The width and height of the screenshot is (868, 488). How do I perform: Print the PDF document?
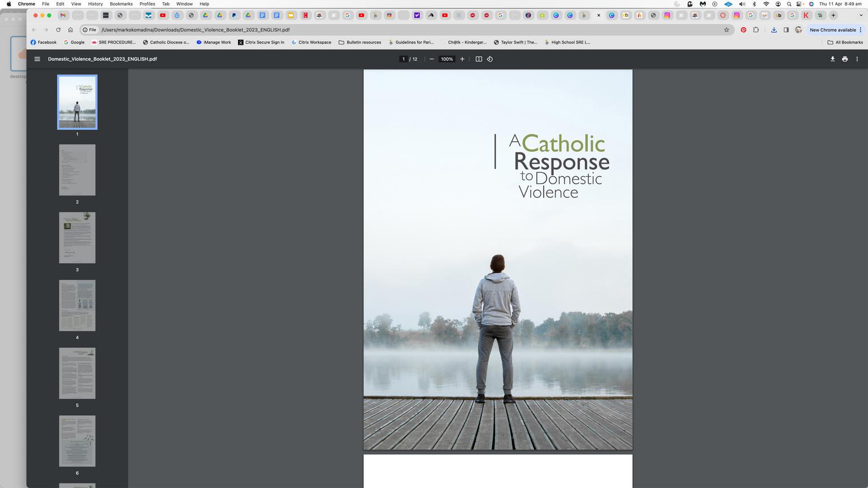coord(845,59)
